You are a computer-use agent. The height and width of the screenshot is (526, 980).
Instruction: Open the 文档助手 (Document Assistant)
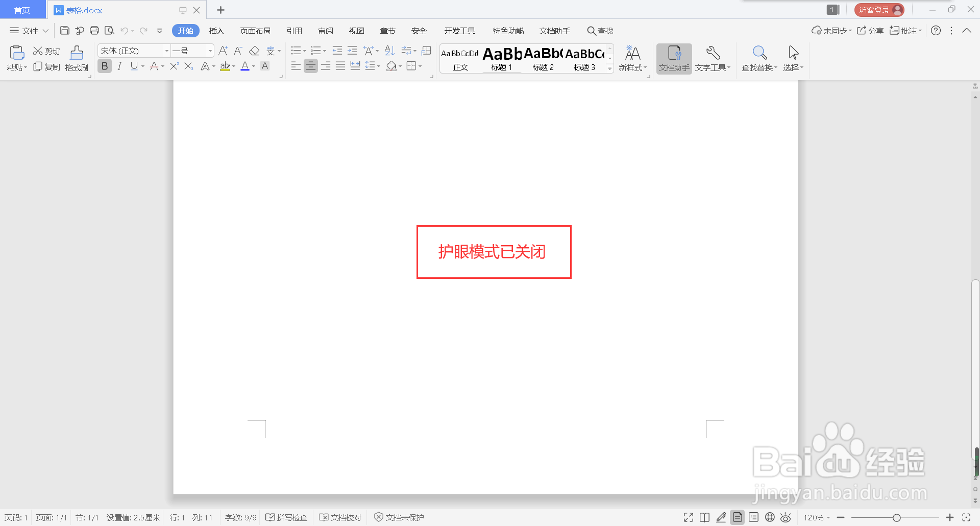pyautogui.click(x=674, y=58)
